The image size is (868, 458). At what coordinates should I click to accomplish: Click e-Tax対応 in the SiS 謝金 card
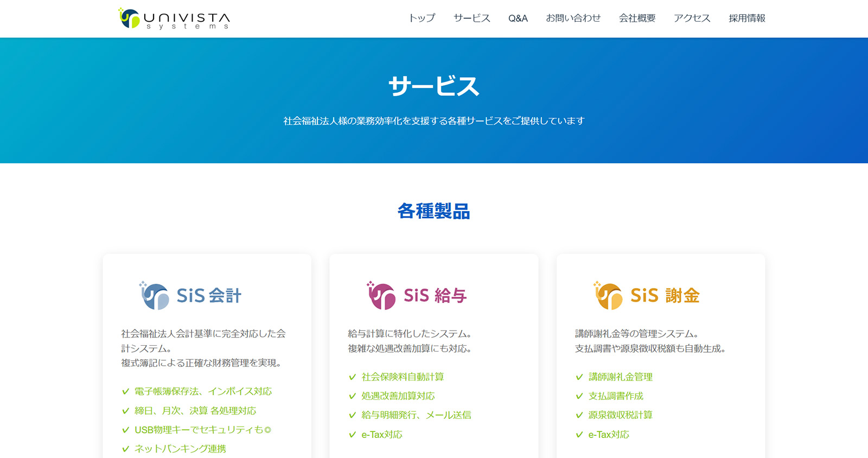[609, 435]
